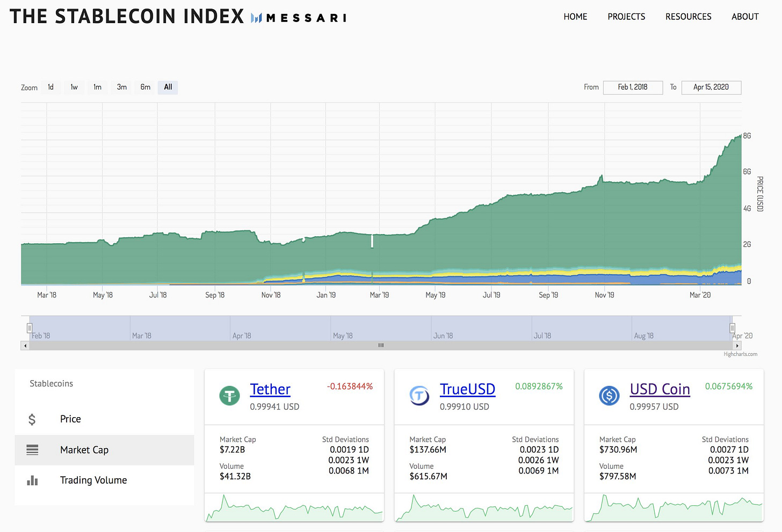Set chart zoom to 3m
782x532 pixels.
(x=122, y=87)
